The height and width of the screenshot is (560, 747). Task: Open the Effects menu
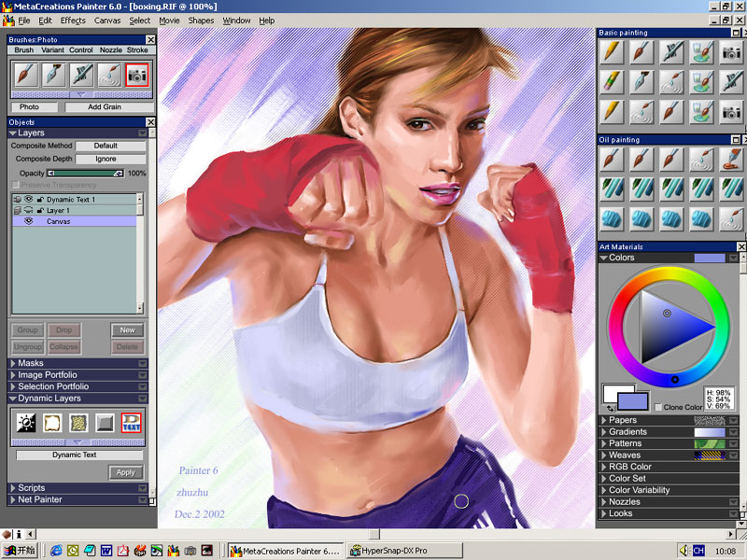click(x=73, y=21)
